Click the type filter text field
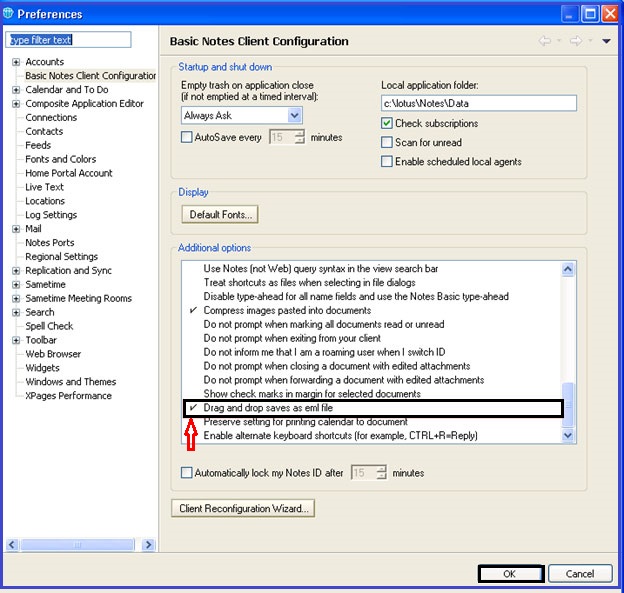The width and height of the screenshot is (624, 593). coord(68,40)
